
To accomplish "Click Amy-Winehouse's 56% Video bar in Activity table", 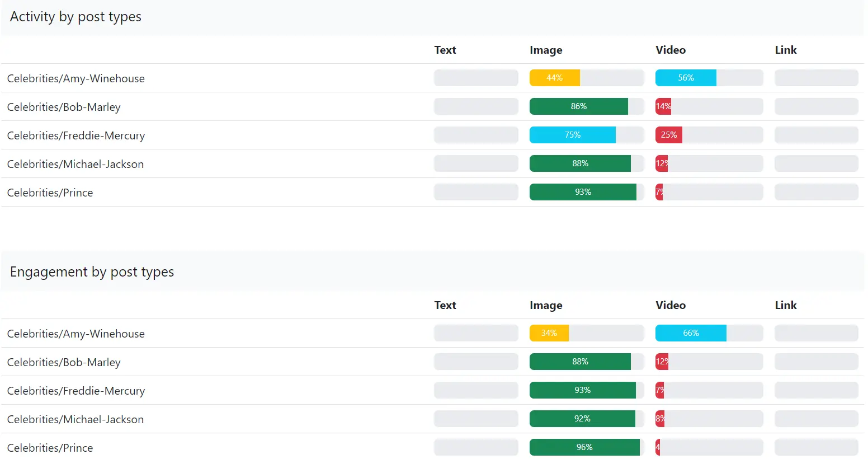I will (x=685, y=78).
